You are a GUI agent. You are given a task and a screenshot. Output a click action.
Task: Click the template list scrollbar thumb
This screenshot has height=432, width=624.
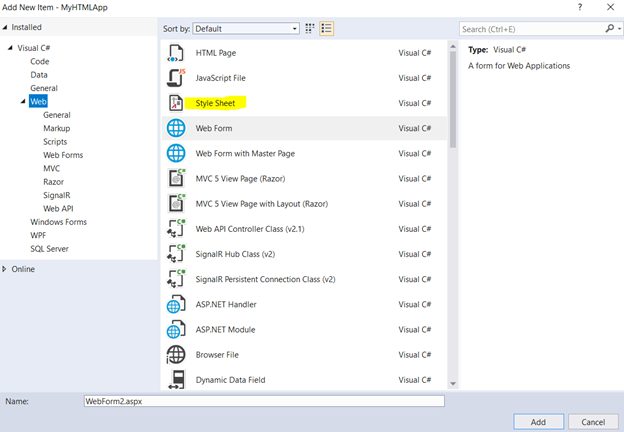pyautogui.click(x=453, y=99)
